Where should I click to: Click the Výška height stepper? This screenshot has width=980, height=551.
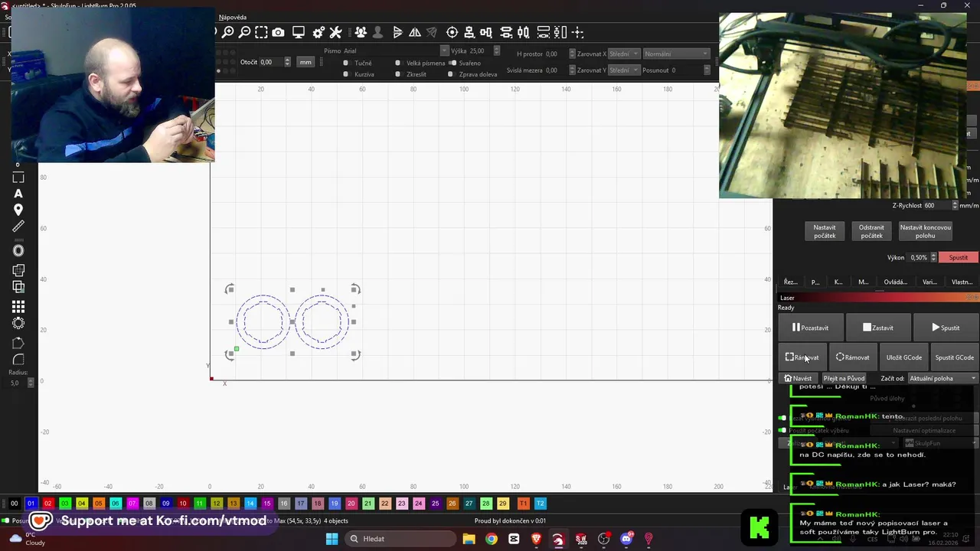pyautogui.click(x=497, y=51)
